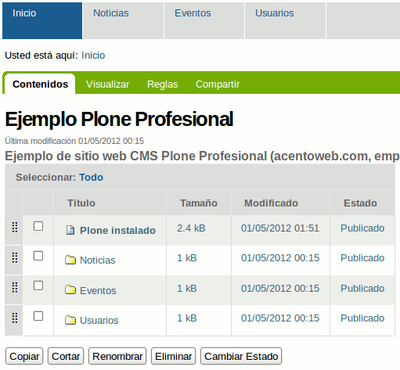400x370 pixels.
Task: Click the drag handle for Eventos row
Action: (x=15, y=287)
